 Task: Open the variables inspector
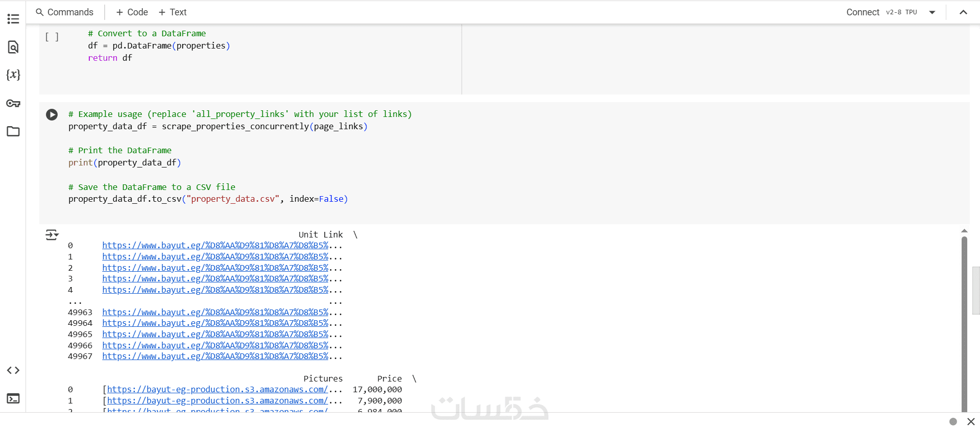pyautogui.click(x=13, y=75)
